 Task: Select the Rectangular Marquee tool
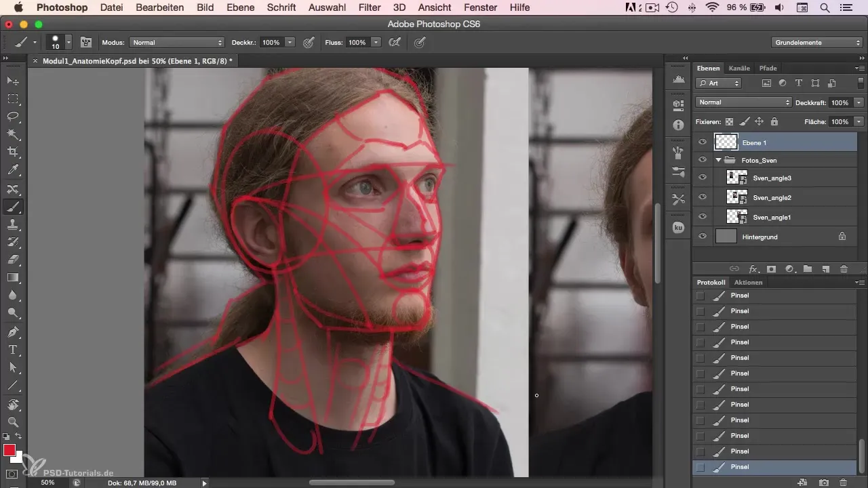click(x=12, y=99)
